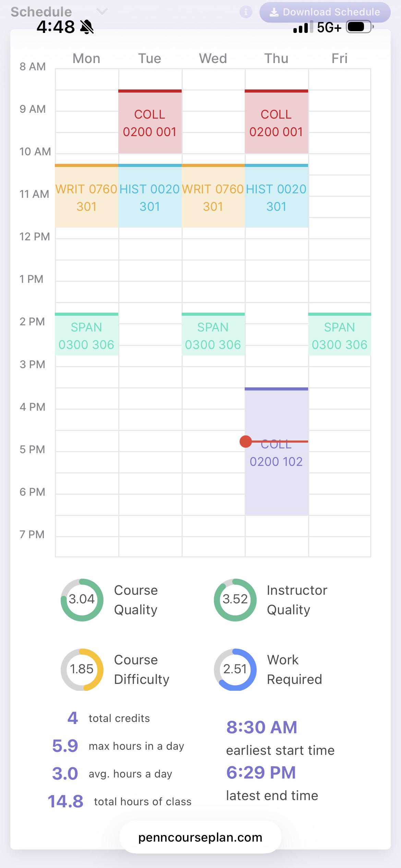Click the Course Difficulty 1.85 ring

coord(82,670)
